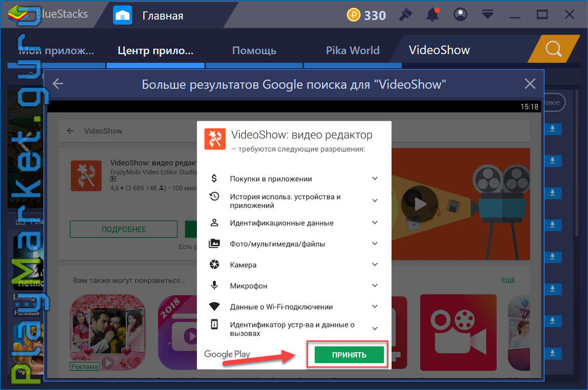Open the Главная home tab
The height and width of the screenshot is (390, 588).
point(162,16)
